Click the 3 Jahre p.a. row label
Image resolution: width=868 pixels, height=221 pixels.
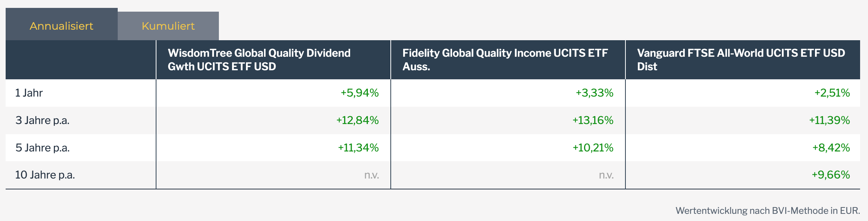pos(42,120)
